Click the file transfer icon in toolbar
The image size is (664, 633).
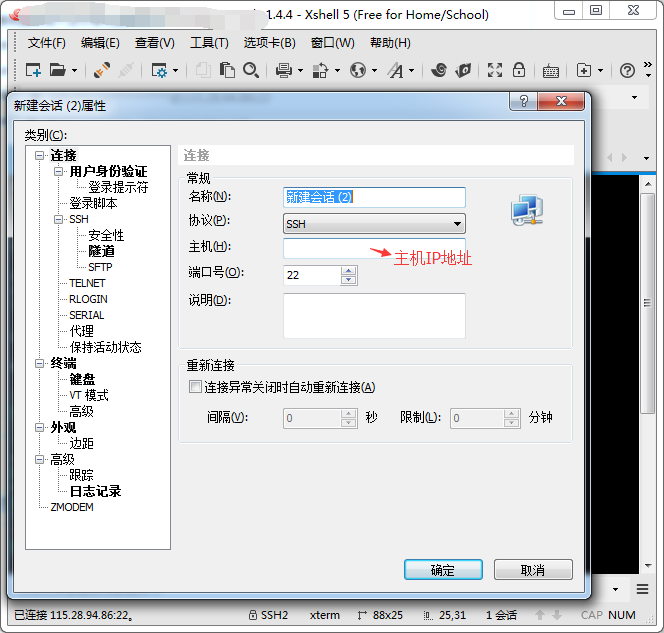321,70
